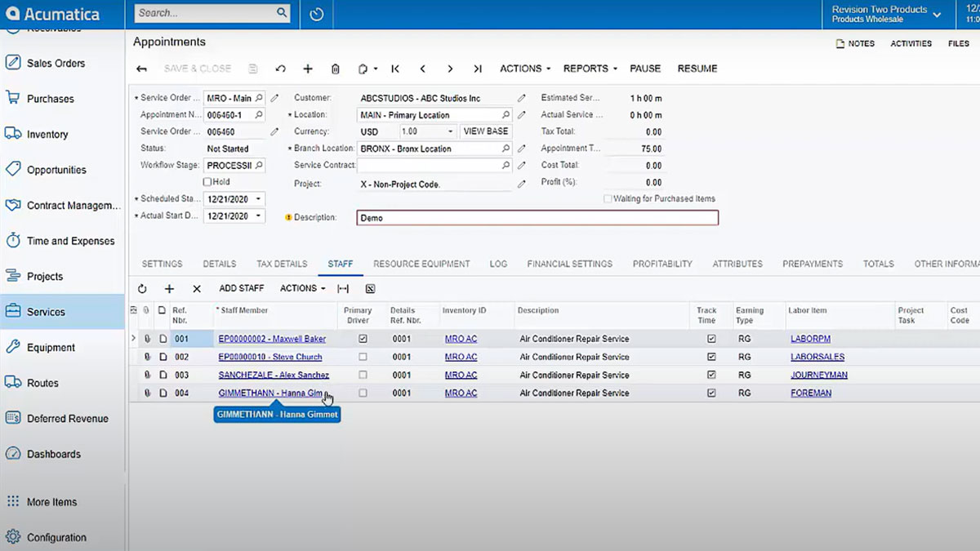Open Dashboards in sidebar
Image resolution: width=980 pixels, height=551 pixels.
coord(54,454)
